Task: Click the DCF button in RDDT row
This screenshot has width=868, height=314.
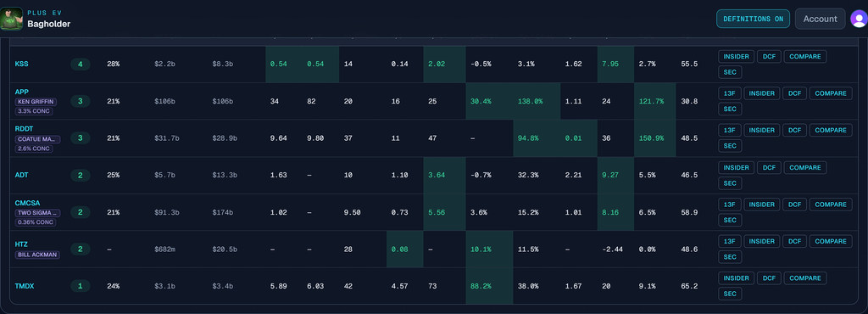Action: (794, 130)
